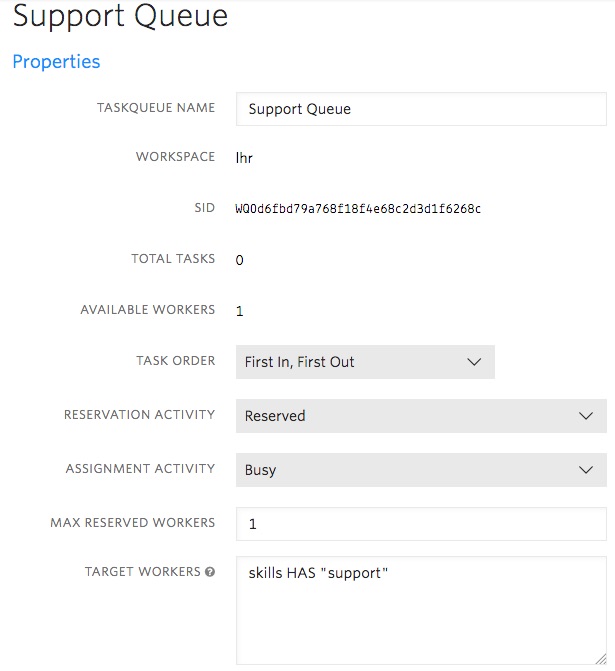This screenshot has height=671, width=615.
Task: Open the Assignment Activity 'Busy' dropdown
Action: click(421, 470)
